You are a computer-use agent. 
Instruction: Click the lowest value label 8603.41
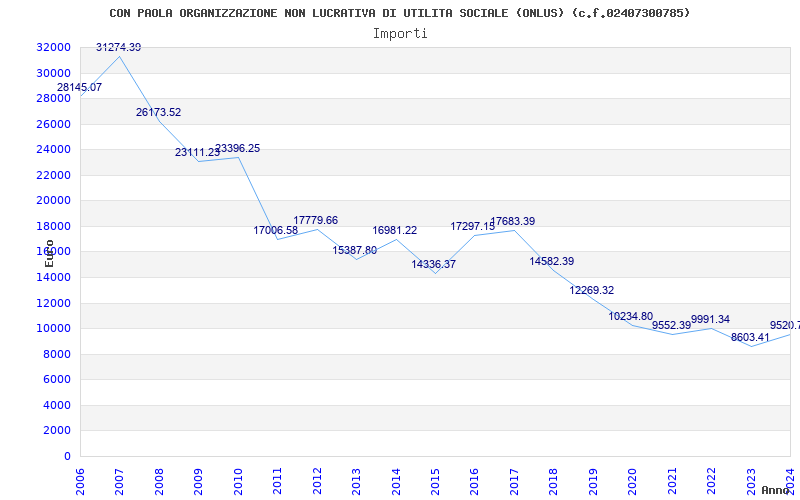point(750,337)
